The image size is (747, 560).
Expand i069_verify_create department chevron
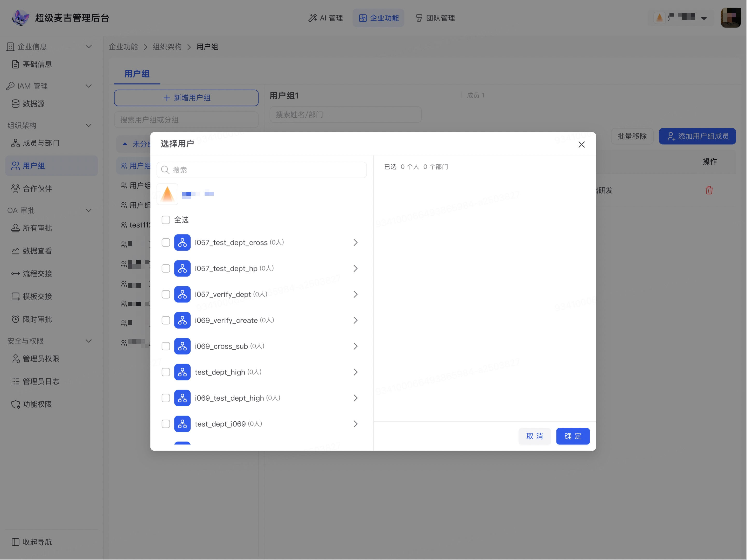coord(355,320)
